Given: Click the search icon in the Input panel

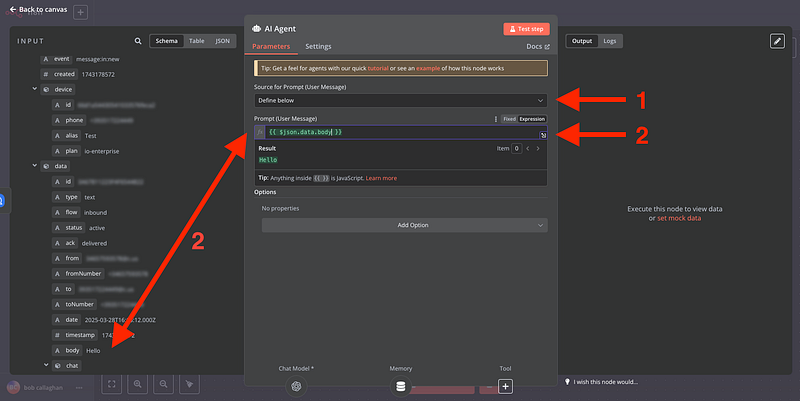Looking at the screenshot, I should (x=138, y=41).
